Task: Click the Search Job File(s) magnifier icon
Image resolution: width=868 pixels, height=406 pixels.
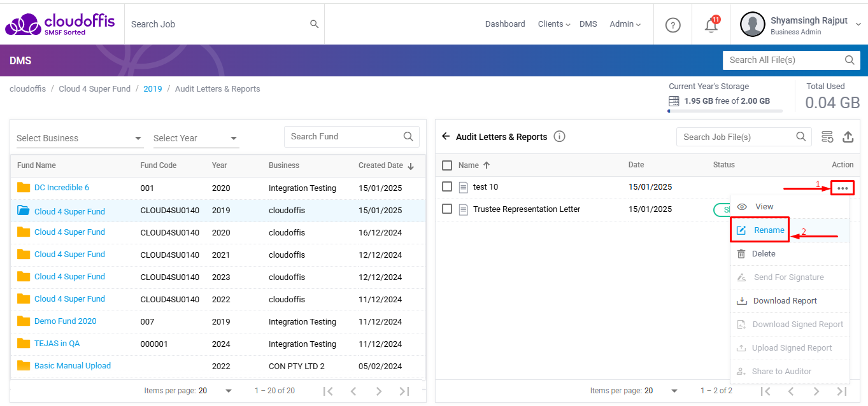Action: [x=801, y=137]
